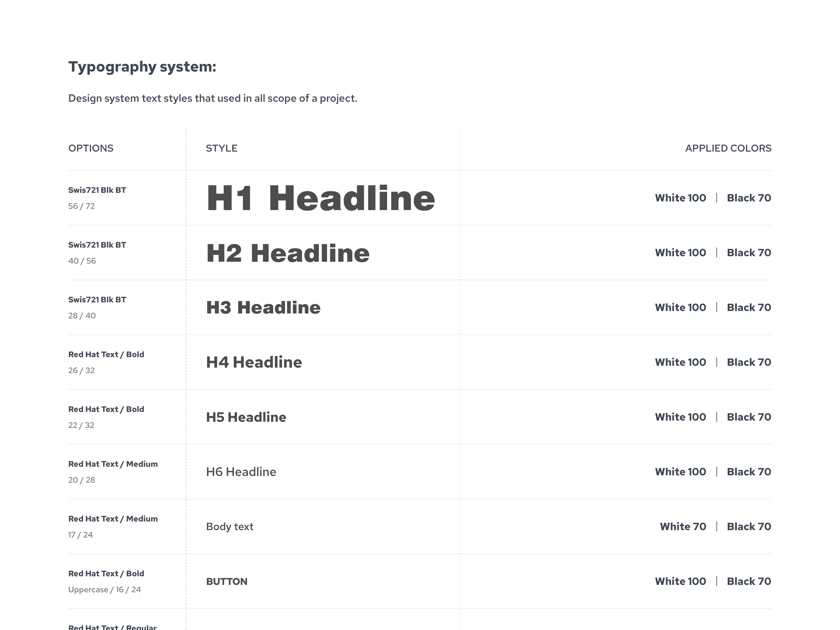Screen dimensions: 840x630
Task: Click Black 70 in the H3 row
Action: (748, 308)
